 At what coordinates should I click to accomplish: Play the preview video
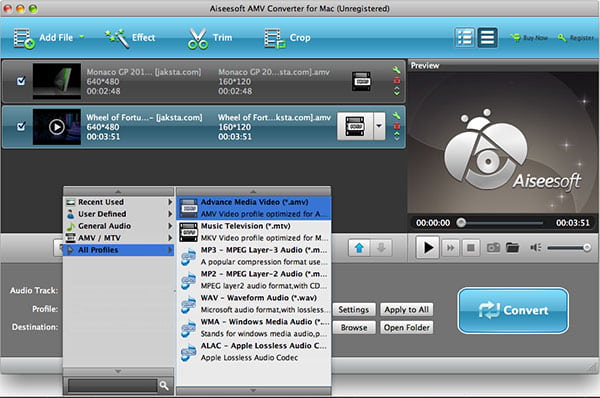(428, 248)
